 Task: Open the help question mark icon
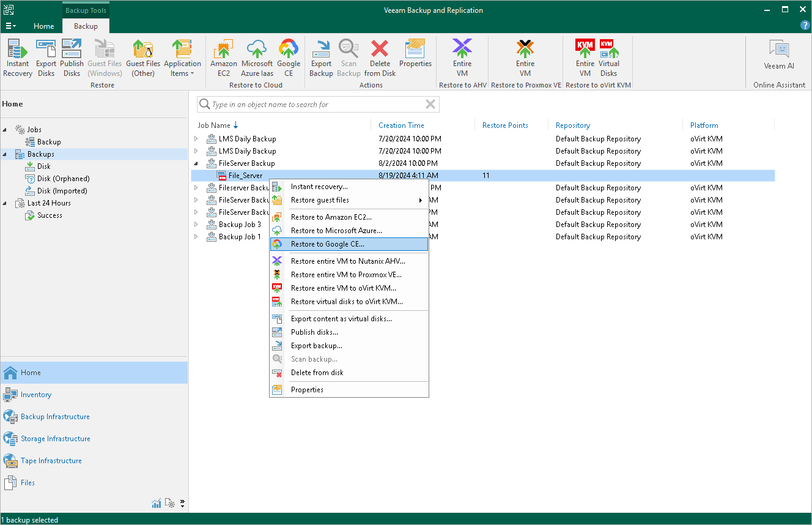(805, 26)
